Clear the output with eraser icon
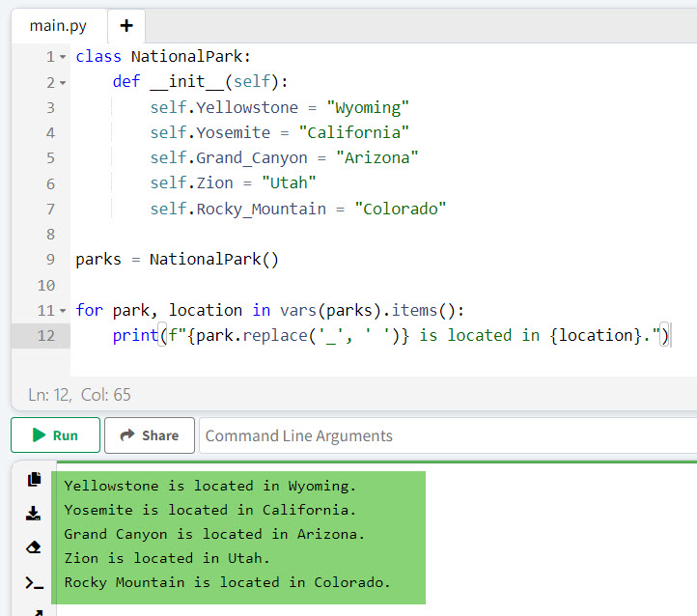The width and height of the screenshot is (697, 616). (x=34, y=547)
